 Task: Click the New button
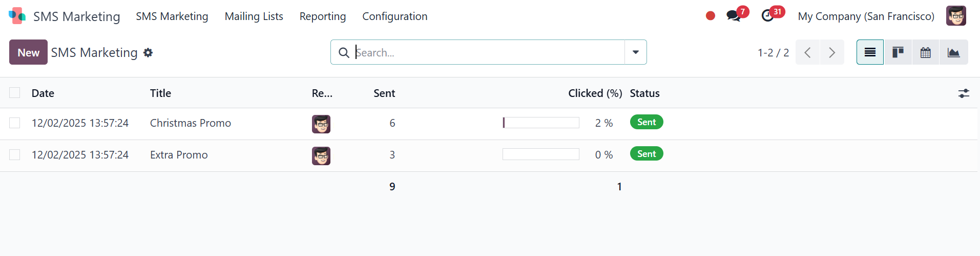click(x=28, y=52)
